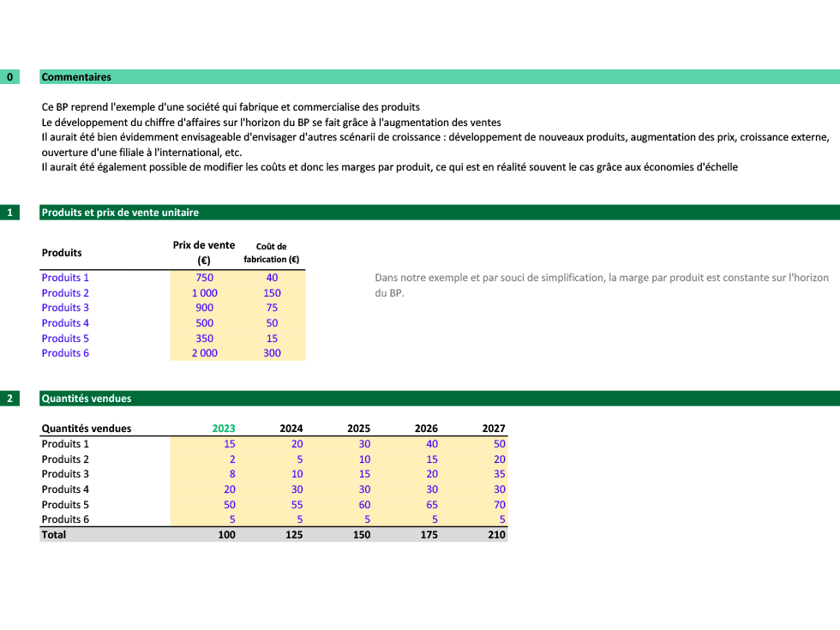Viewport: 840px width, 630px height.
Task: Click section number 2 cell
Action: [9, 398]
